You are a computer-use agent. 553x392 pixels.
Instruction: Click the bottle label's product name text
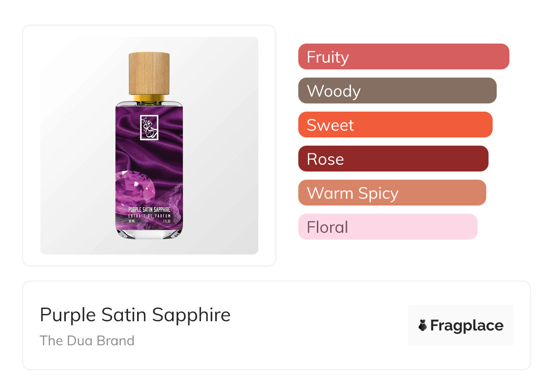[149, 210]
